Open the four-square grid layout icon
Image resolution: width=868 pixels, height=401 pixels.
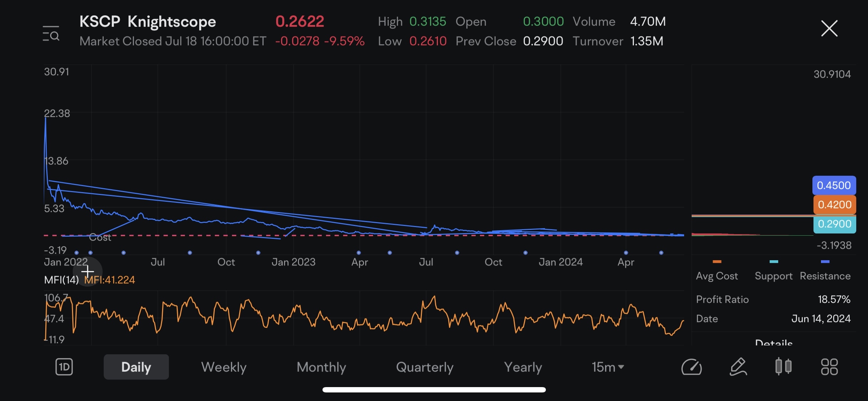(830, 367)
